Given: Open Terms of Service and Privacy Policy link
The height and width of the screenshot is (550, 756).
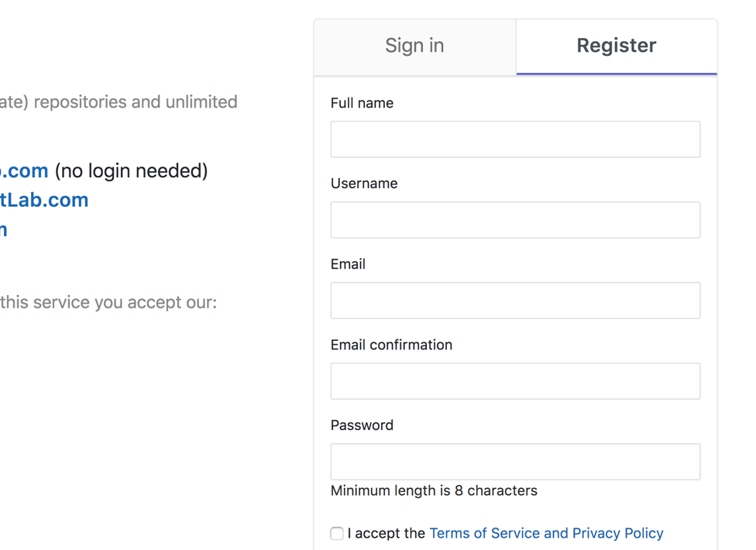Looking at the screenshot, I should 546,533.
